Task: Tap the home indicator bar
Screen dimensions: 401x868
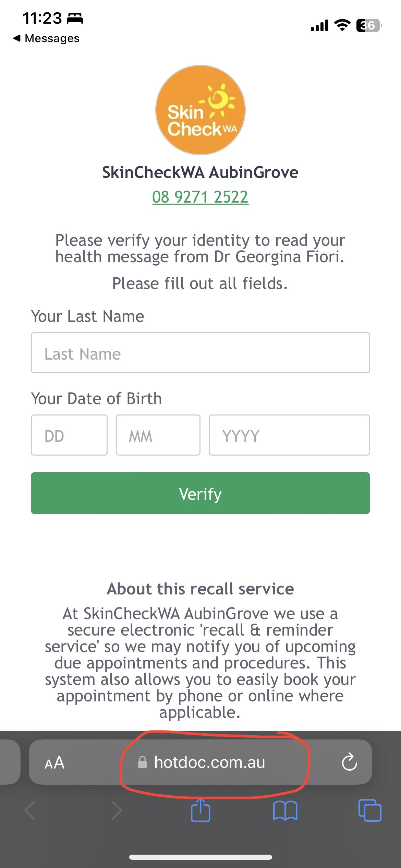Action: (200, 857)
